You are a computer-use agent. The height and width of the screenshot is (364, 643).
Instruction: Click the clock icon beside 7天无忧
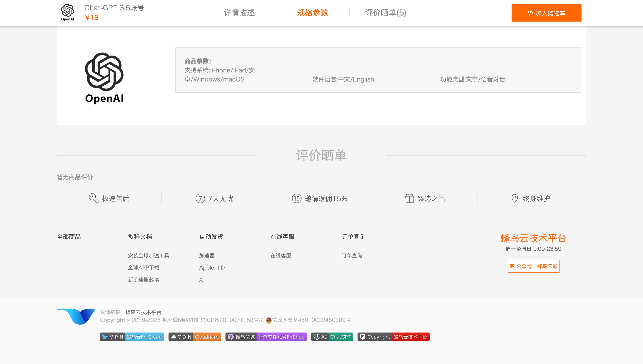click(200, 198)
